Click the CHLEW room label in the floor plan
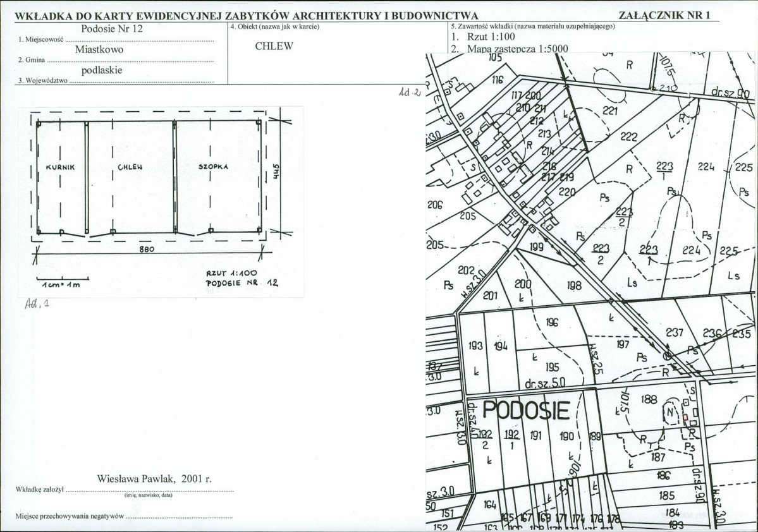 point(130,167)
